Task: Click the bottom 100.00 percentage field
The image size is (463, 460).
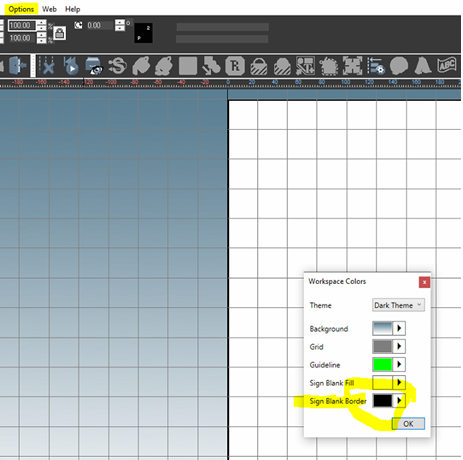Action: point(21,38)
